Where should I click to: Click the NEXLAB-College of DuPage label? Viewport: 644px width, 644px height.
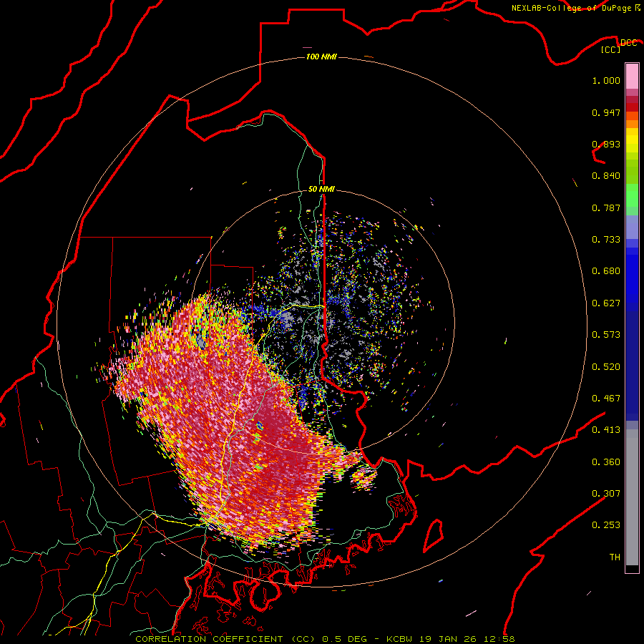click(572, 8)
